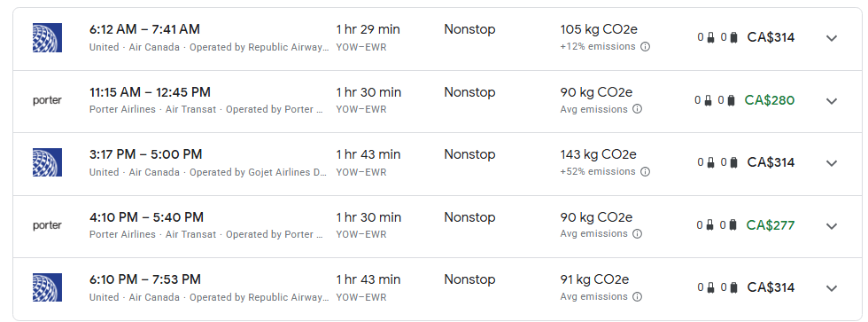This screenshot has height=322, width=868.
Task: Expand the 11:15 AM Porter flight details
Action: pyautogui.click(x=832, y=101)
